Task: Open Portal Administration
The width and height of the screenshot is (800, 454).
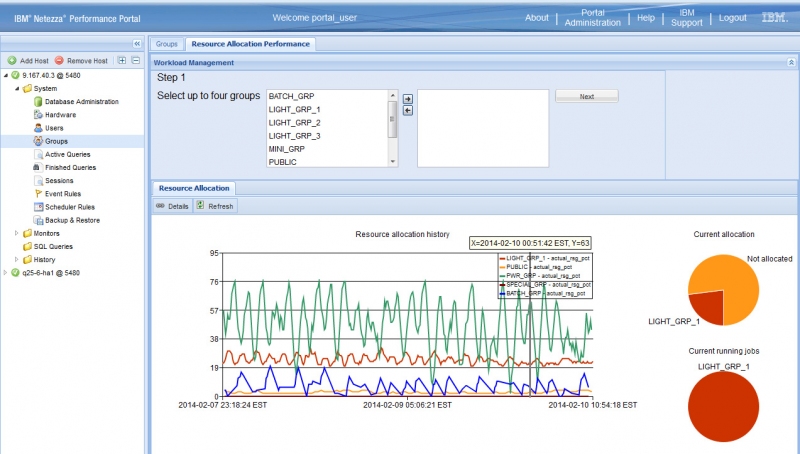Action: [592, 18]
